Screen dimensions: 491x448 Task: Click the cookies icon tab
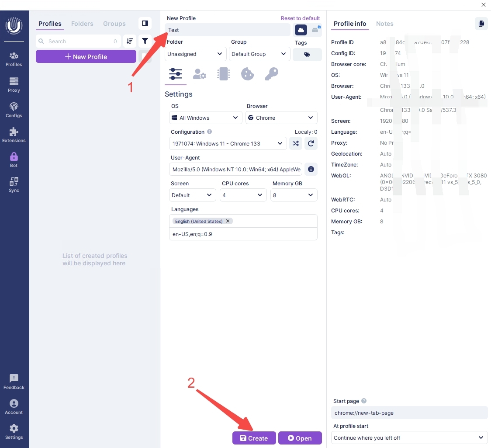pyautogui.click(x=248, y=74)
